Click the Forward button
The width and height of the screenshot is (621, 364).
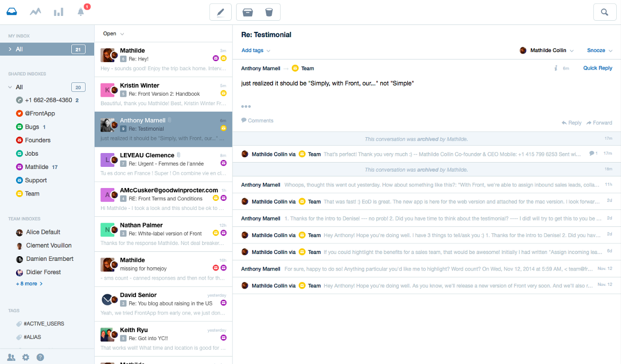click(599, 123)
